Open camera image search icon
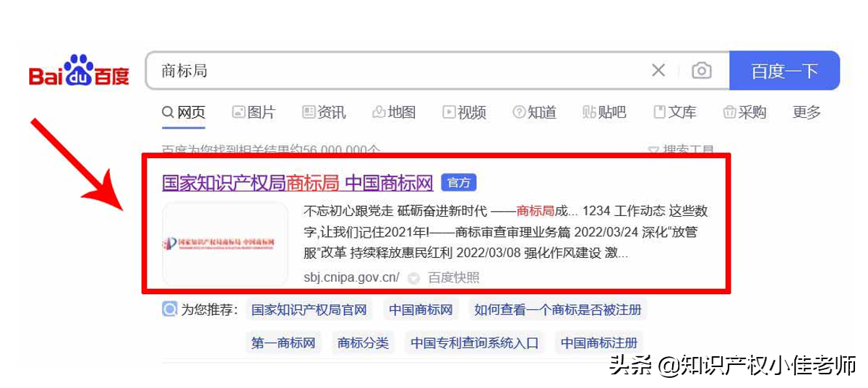Image resolution: width=868 pixels, height=388 pixels. click(x=701, y=70)
